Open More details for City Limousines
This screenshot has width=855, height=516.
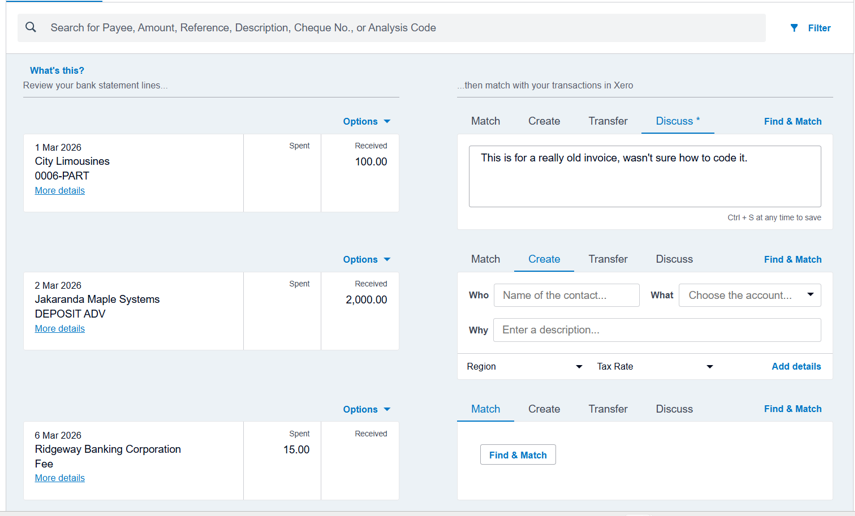tap(60, 191)
